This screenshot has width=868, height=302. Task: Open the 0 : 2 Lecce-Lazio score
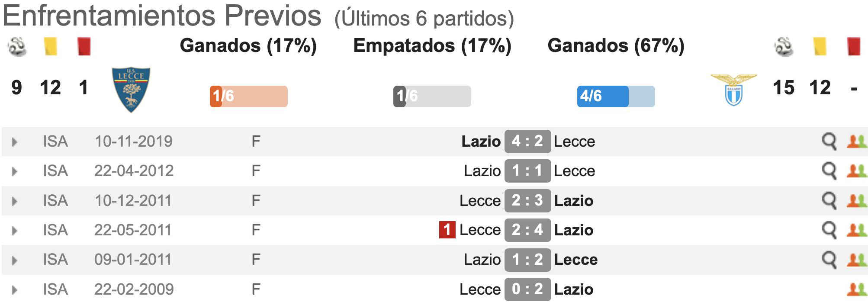click(527, 289)
